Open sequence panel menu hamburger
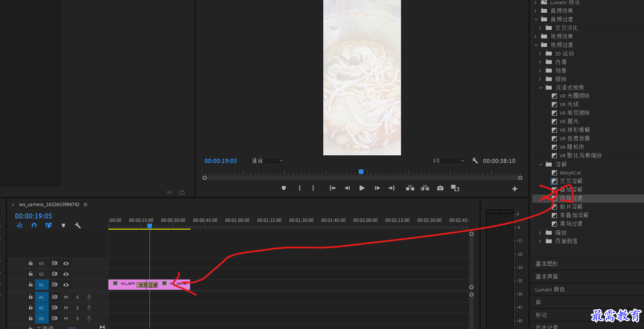Viewport: 644px width, 329px height. coord(85,204)
